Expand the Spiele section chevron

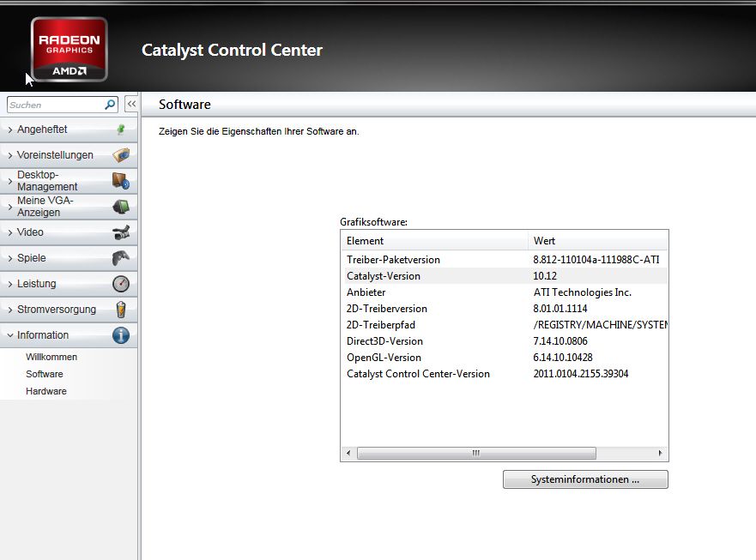click(x=10, y=258)
